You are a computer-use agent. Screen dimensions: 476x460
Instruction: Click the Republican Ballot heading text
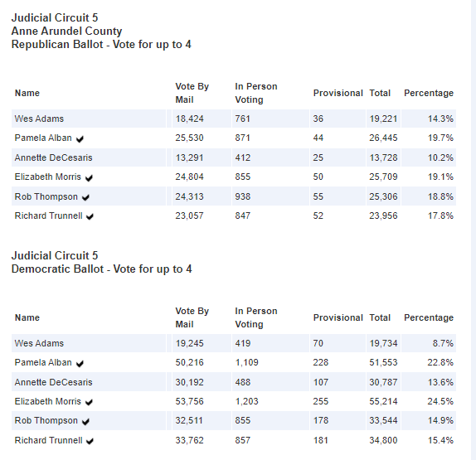(x=101, y=45)
